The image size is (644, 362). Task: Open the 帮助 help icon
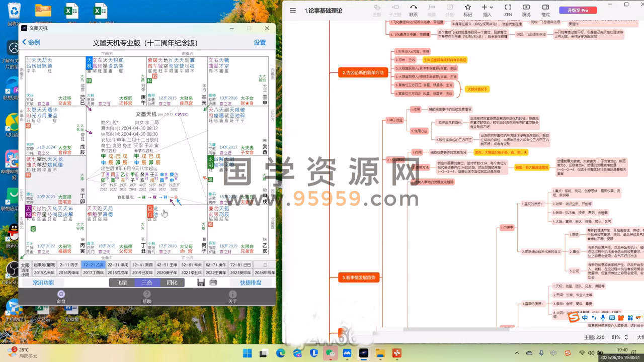click(x=147, y=297)
